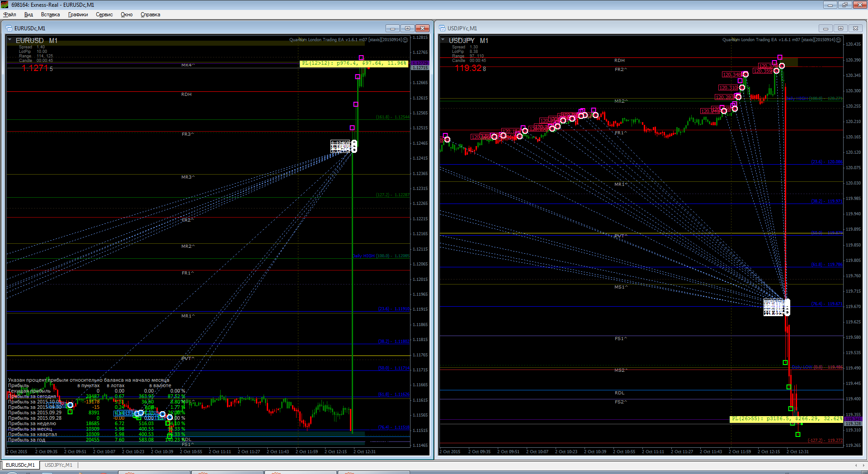This screenshot has height=474, width=868.
Task: Click the EA smiley icon on EURUSD chart
Action: [406, 40]
